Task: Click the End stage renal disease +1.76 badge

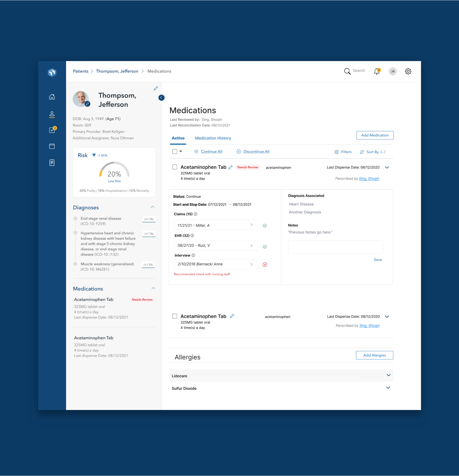Action: (x=149, y=219)
